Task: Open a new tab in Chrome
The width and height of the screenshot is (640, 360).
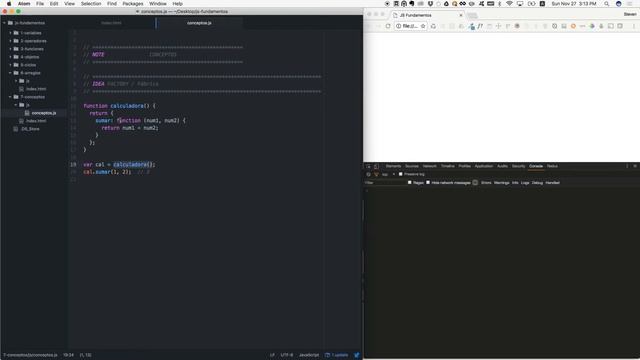Action: tap(472, 16)
